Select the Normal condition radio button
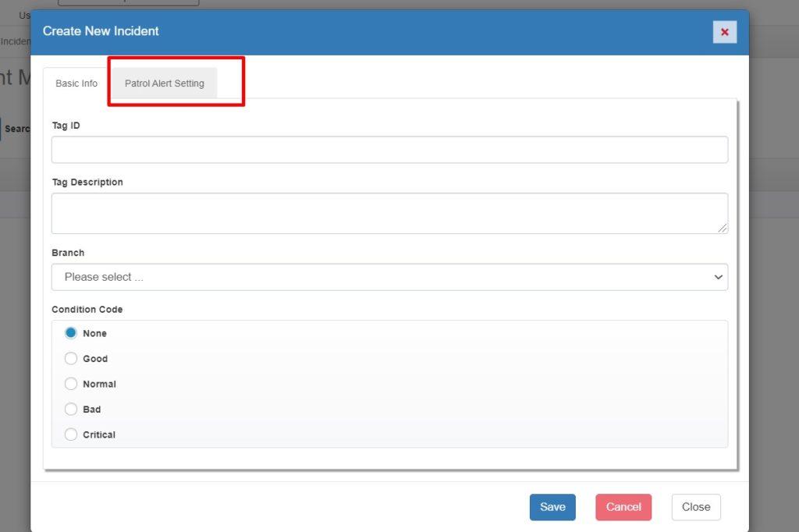Screen dimensions: 799x532 pyautogui.click(x=71, y=384)
